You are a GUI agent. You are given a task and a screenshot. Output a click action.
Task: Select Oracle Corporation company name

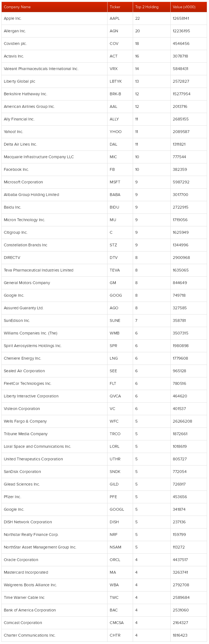21,560
